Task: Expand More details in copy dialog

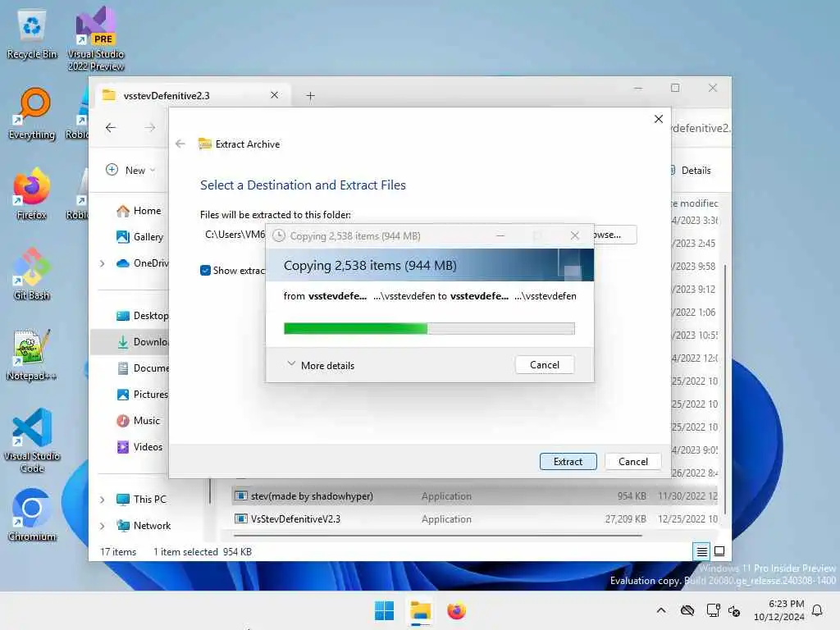Action: click(321, 365)
